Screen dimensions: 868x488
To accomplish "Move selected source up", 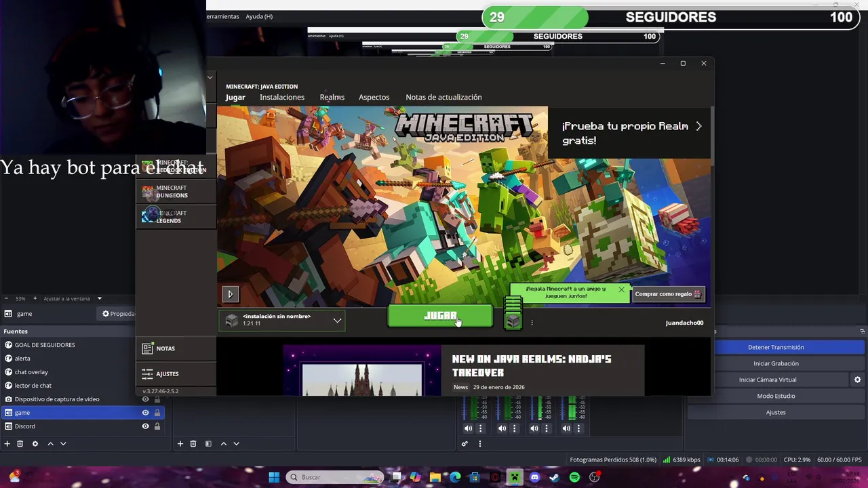I will (x=50, y=444).
